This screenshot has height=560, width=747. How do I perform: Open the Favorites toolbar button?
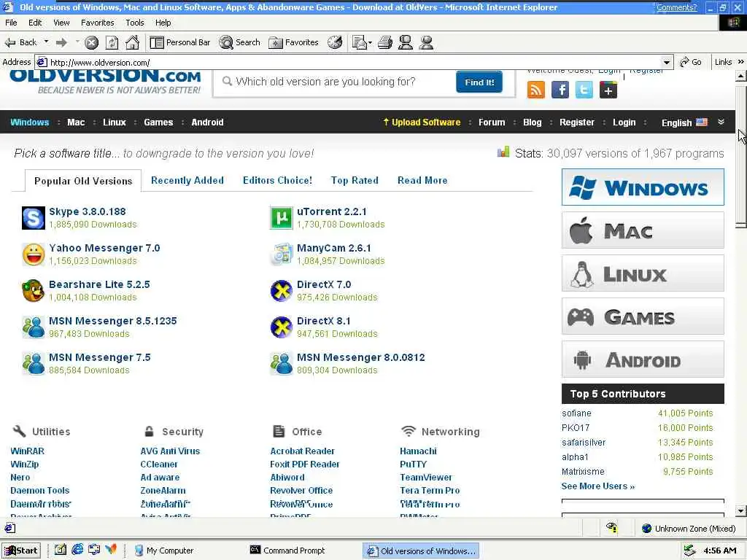(293, 42)
